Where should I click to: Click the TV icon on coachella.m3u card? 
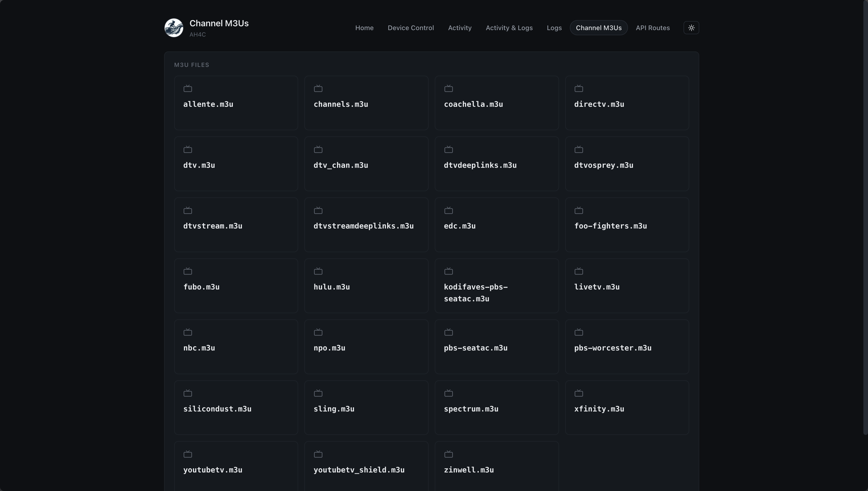(448, 89)
